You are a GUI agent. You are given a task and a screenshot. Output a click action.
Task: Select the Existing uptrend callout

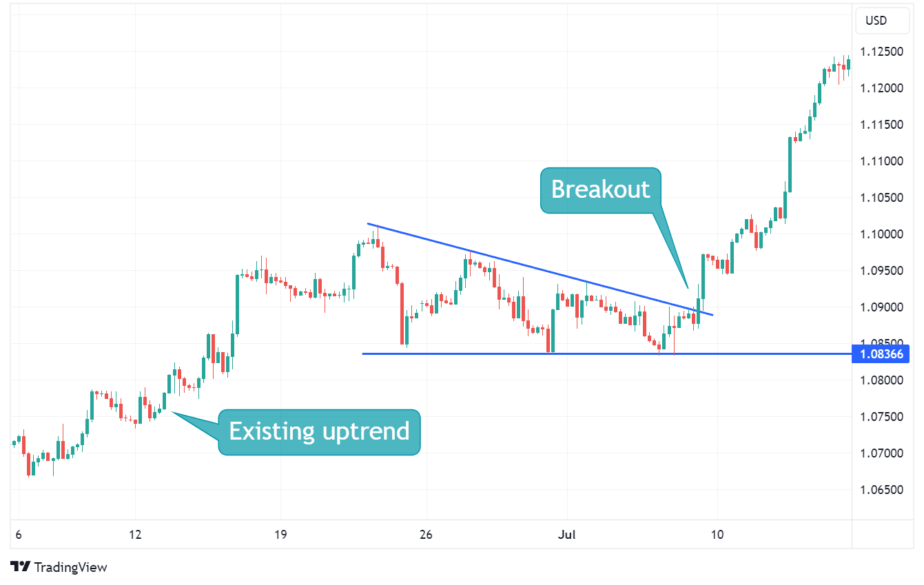tap(319, 432)
